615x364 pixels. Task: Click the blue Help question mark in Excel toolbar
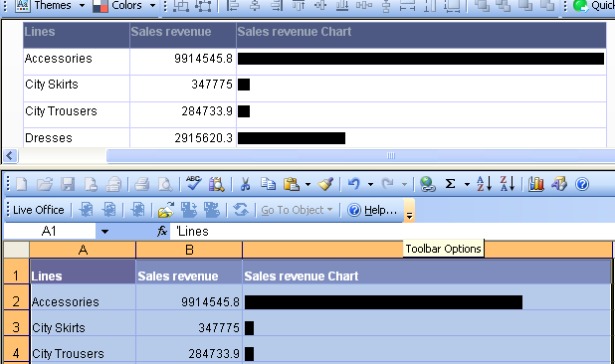pyautogui.click(x=582, y=184)
